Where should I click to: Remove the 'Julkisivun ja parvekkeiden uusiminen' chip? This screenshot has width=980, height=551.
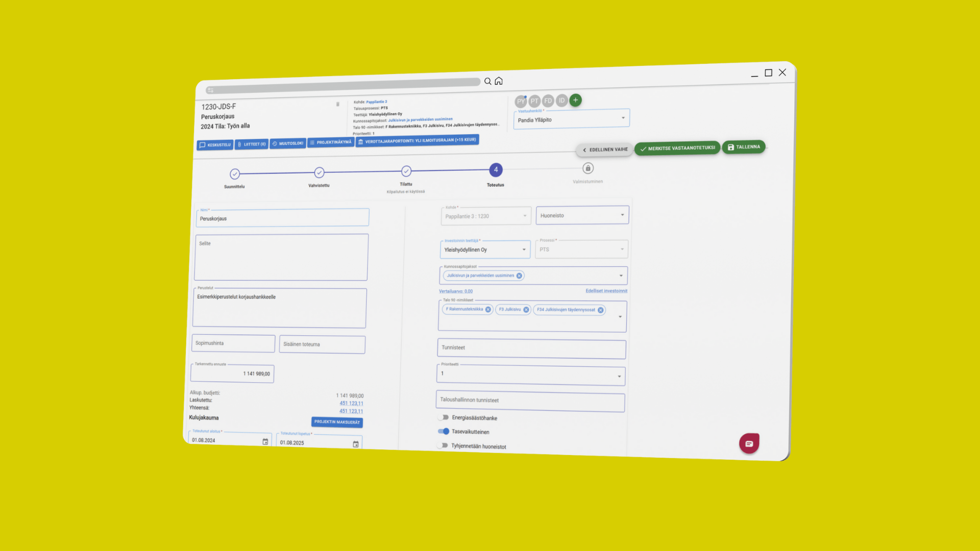click(519, 275)
